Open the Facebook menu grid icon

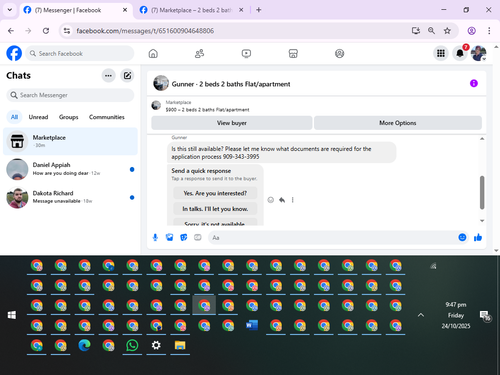click(441, 53)
